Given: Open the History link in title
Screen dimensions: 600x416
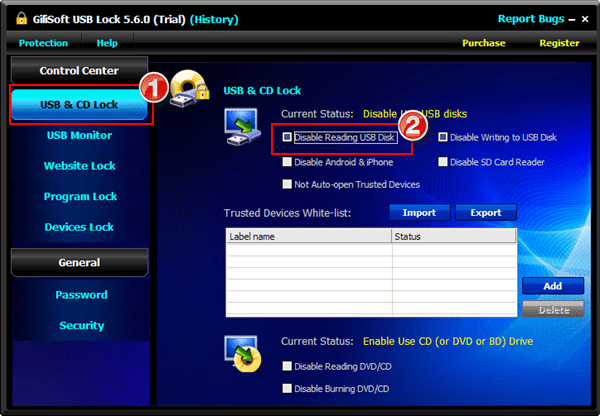Looking at the screenshot, I should (214, 19).
